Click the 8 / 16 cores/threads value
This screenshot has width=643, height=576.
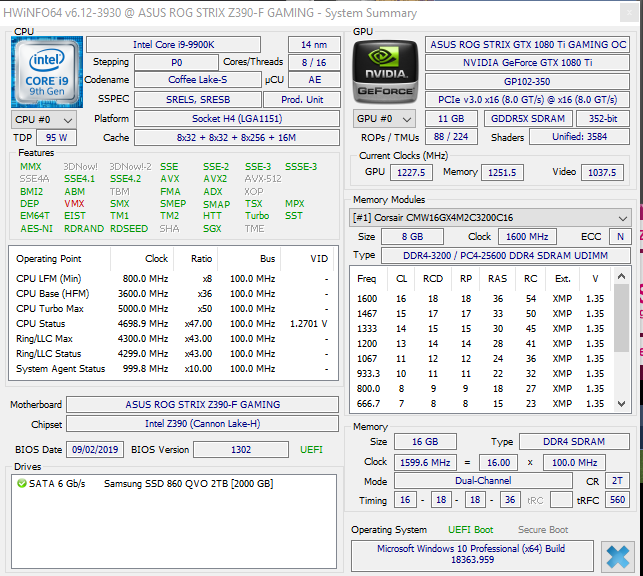(314, 63)
